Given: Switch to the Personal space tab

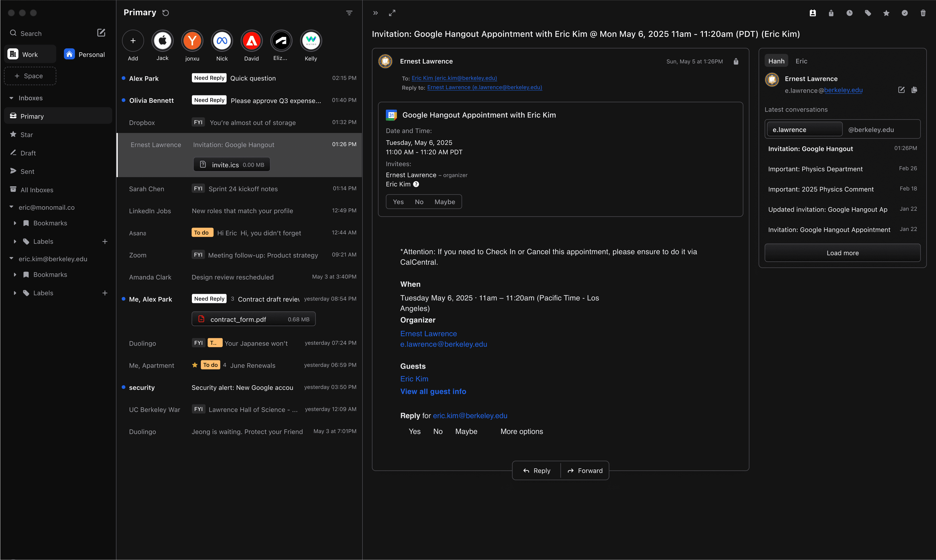Looking at the screenshot, I should tap(85, 54).
